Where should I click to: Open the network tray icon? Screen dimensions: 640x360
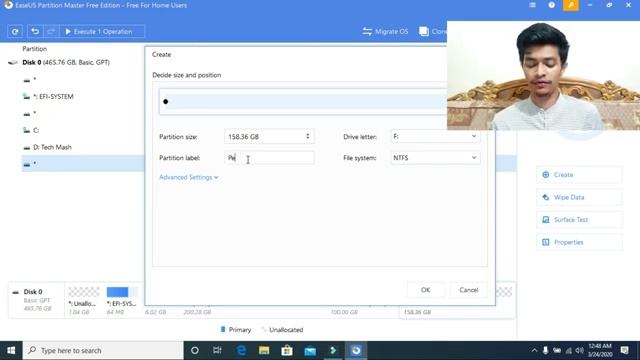tap(569, 351)
